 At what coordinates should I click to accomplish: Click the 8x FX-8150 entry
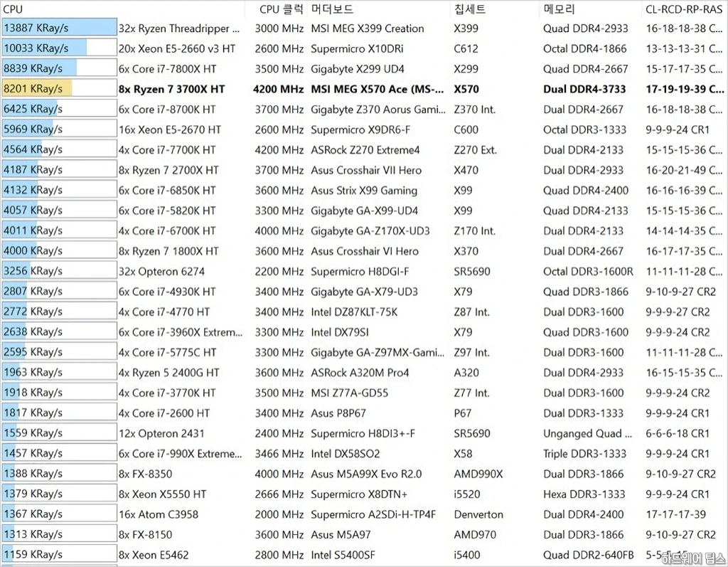point(145,535)
